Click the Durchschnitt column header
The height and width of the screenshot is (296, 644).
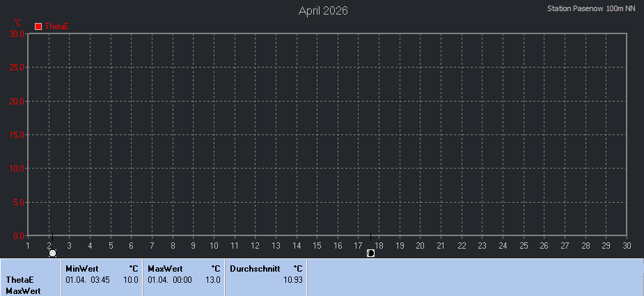(255, 268)
